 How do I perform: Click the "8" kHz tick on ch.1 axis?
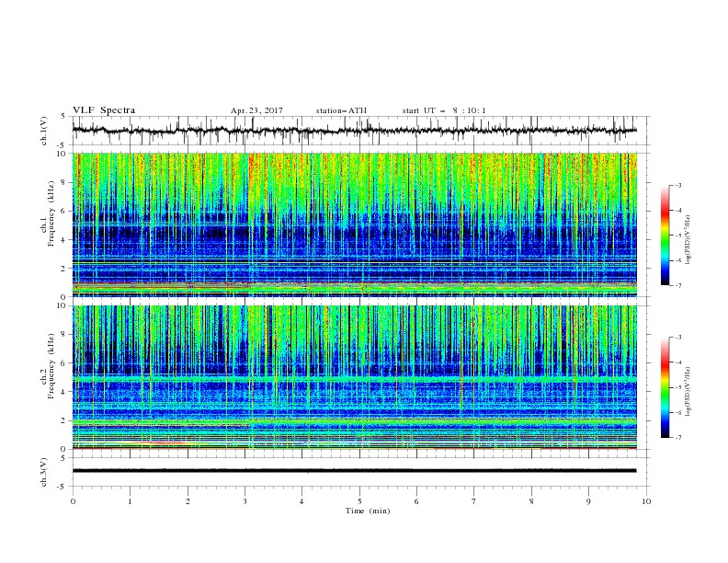64,182
